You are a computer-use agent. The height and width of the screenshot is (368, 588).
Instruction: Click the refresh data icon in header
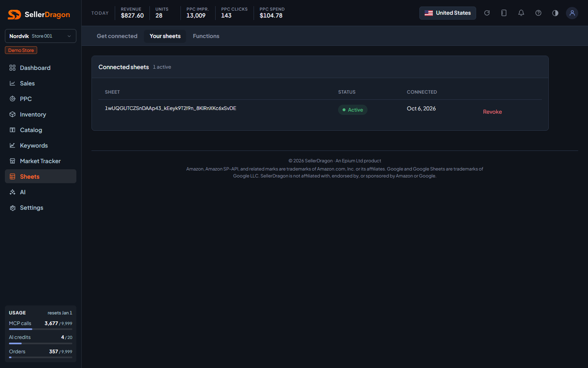(487, 13)
